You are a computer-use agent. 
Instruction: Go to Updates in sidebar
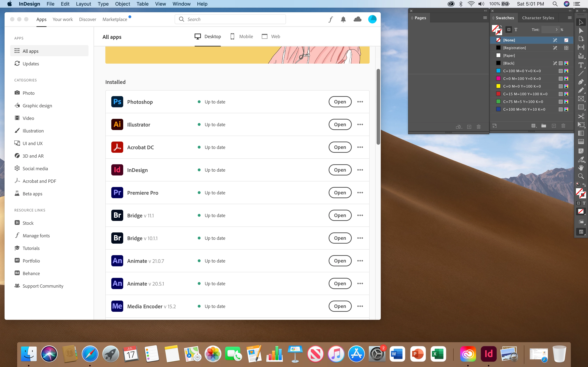[x=31, y=64]
